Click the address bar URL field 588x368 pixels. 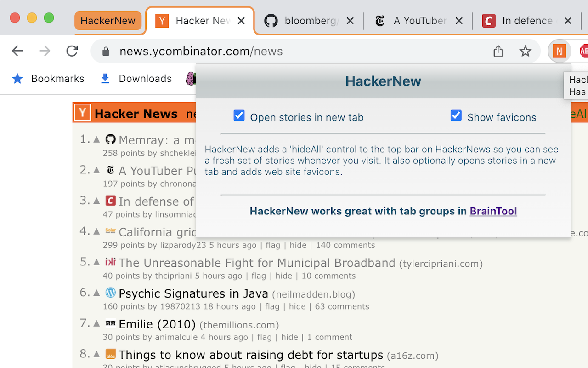pos(294,51)
